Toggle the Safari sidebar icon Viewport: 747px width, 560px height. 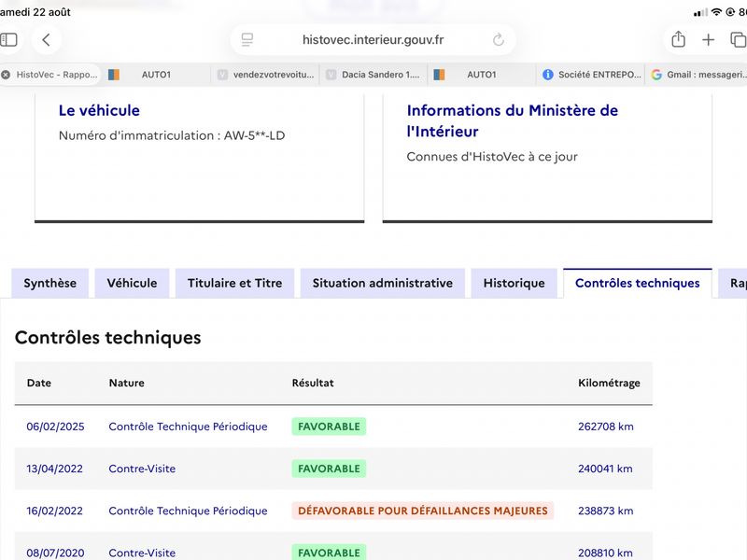click(8, 39)
